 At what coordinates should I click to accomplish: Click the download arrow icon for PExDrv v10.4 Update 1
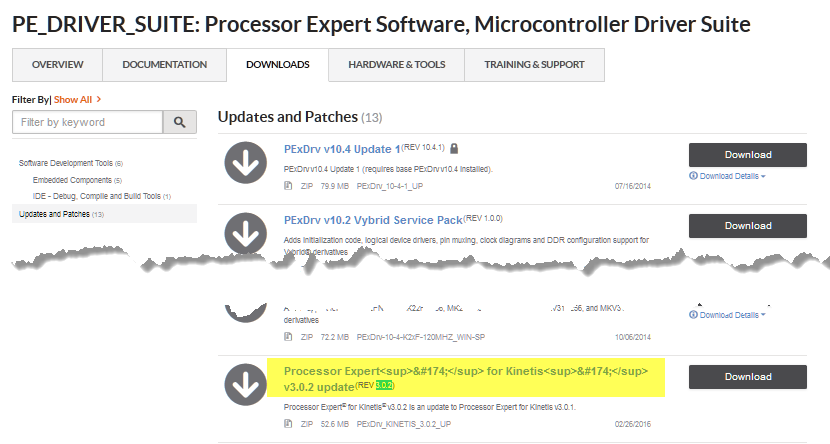click(244, 163)
